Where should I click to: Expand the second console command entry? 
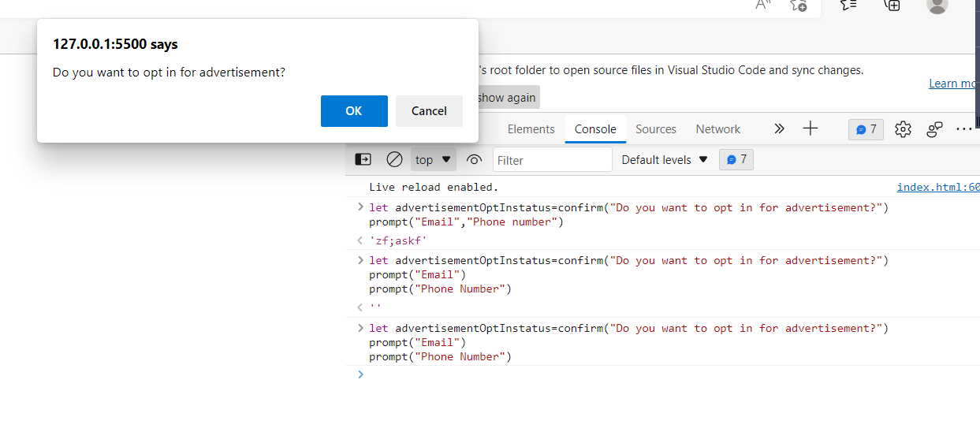(360, 260)
